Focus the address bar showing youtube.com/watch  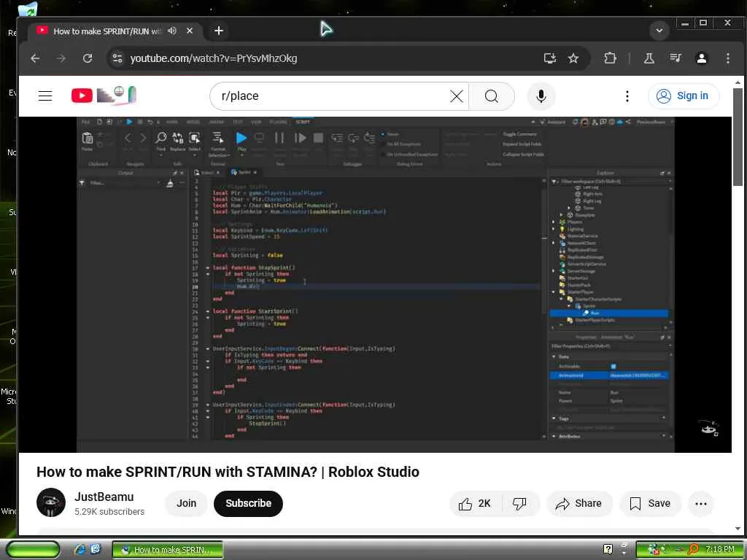pos(329,58)
